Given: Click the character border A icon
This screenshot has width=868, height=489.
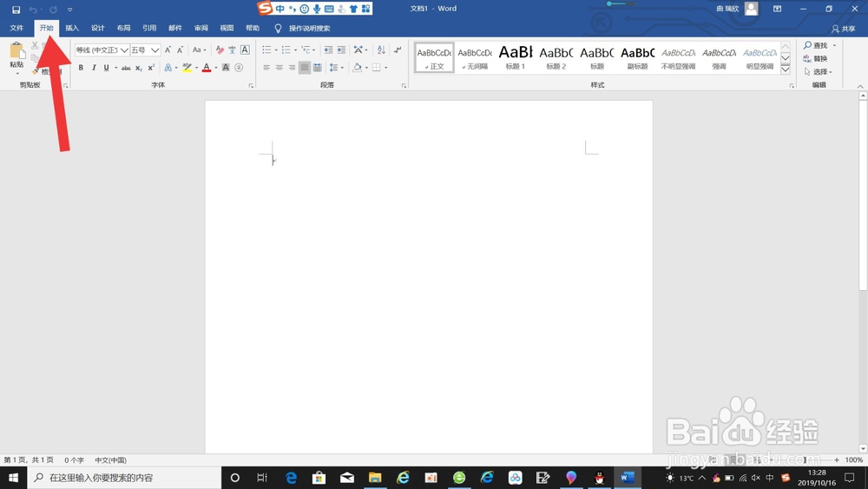Looking at the screenshot, I should pyautogui.click(x=245, y=50).
